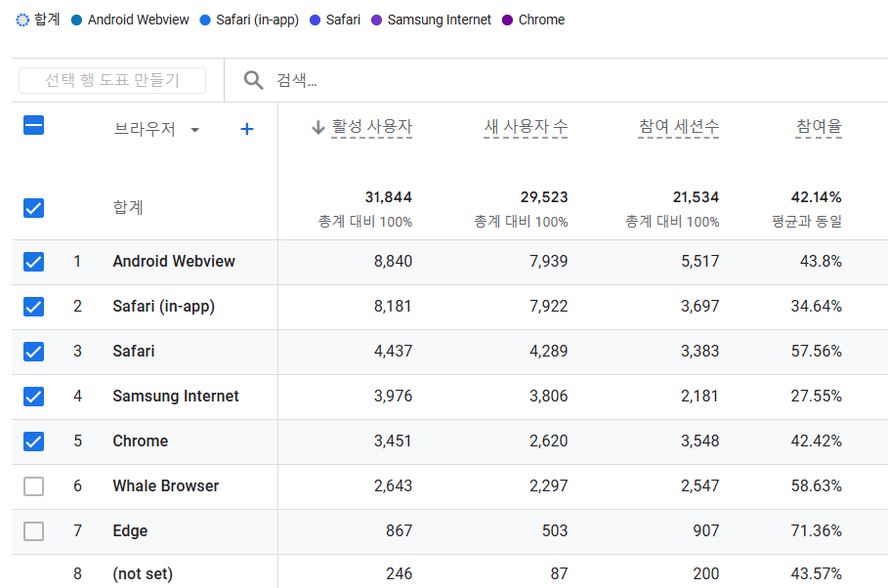Click the 합계 total row label
888x588 pixels.
pos(128,207)
